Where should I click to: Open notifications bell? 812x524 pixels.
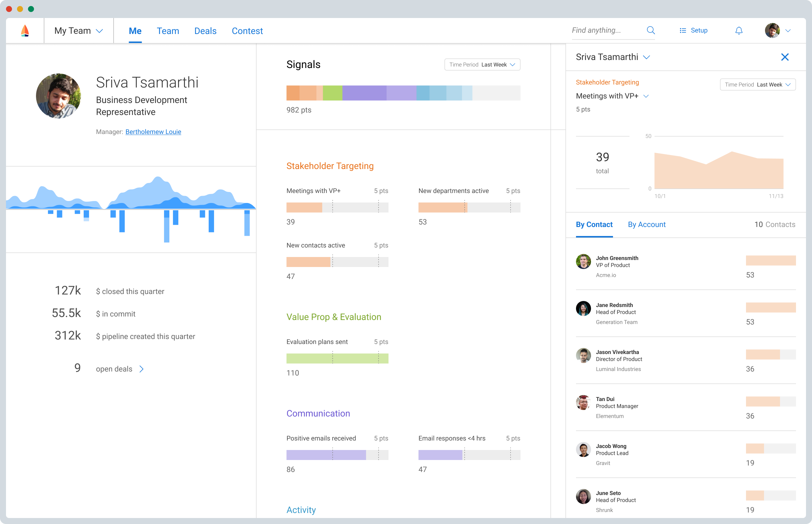739,31
